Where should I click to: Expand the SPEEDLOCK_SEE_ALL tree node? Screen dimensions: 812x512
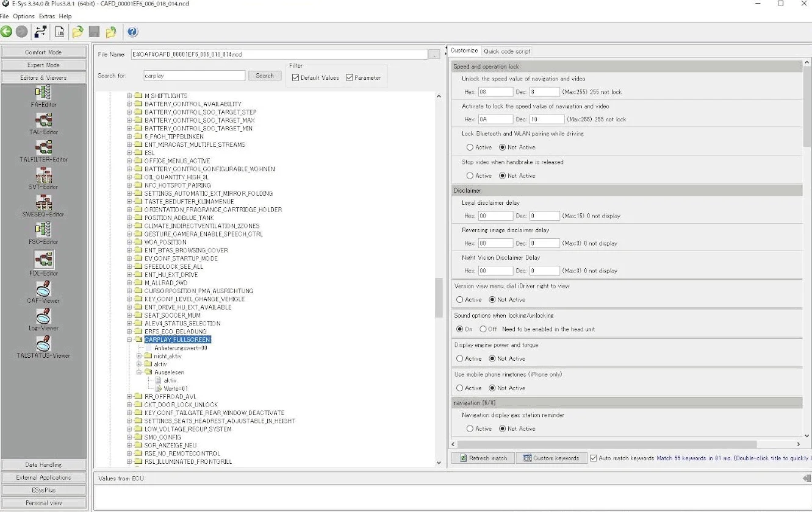tap(129, 266)
